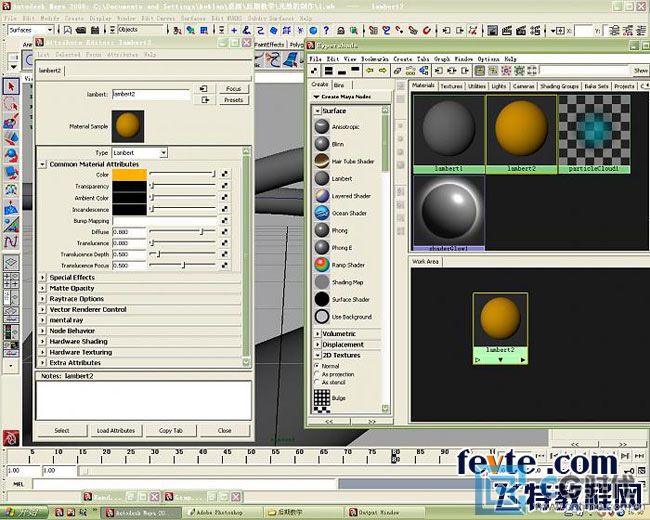The image size is (650, 520).
Task: Click the lambert name input field
Action: 151,94
